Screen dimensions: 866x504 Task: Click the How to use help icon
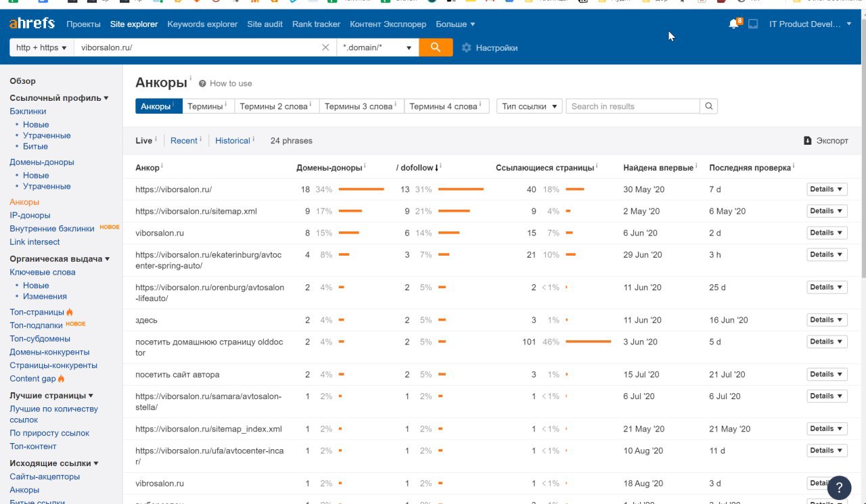click(202, 83)
